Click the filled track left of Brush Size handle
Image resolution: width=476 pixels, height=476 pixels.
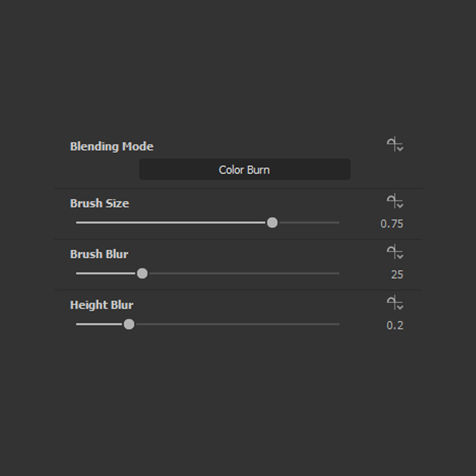(x=173, y=222)
